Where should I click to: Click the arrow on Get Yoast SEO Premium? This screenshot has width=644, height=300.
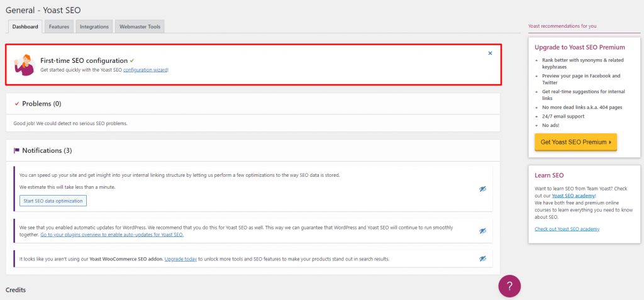pyautogui.click(x=610, y=142)
